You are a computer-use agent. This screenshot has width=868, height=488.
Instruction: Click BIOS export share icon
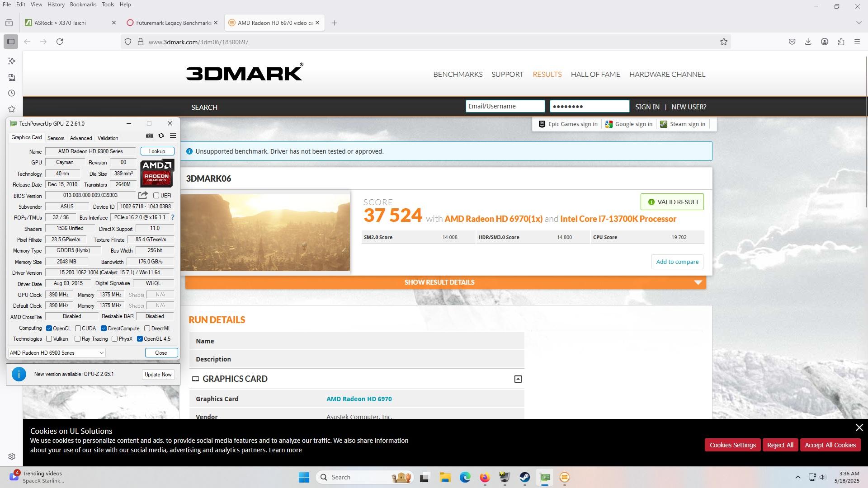[143, 195]
